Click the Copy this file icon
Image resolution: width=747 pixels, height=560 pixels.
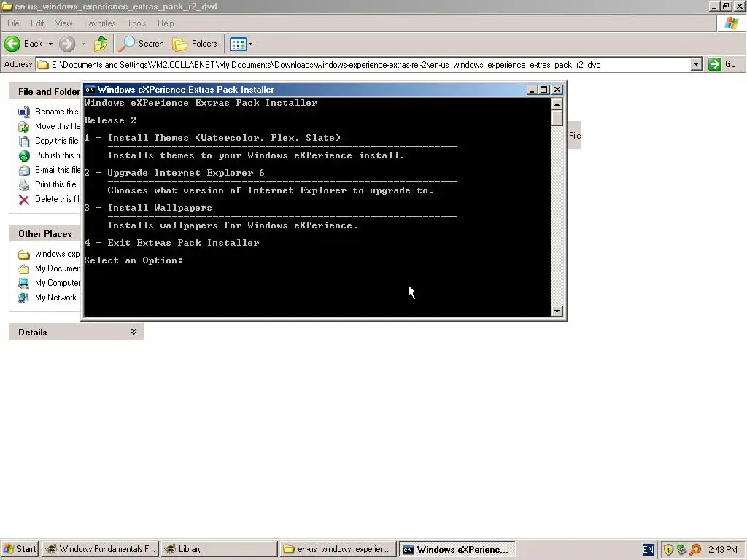pyautogui.click(x=24, y=141)
